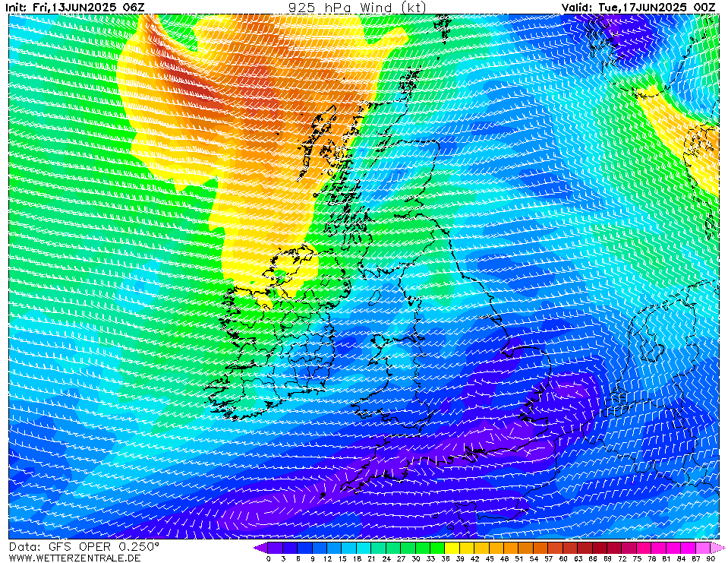Image resolution: width=728 pixels, height=563 pixels.
Task: Click the legend value "45"
Action: tap(490, 558)
